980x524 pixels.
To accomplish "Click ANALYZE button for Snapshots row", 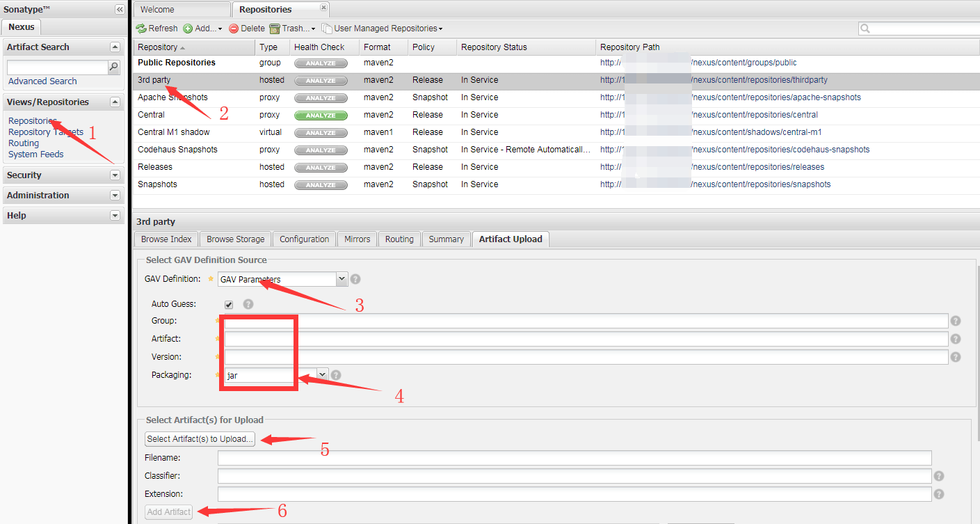I will point(321,184).
